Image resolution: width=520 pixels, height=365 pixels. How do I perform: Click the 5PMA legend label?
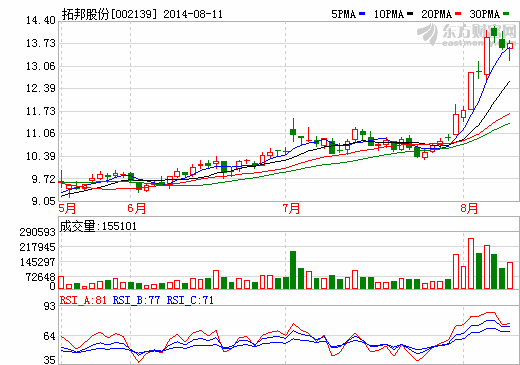point(344,14)
